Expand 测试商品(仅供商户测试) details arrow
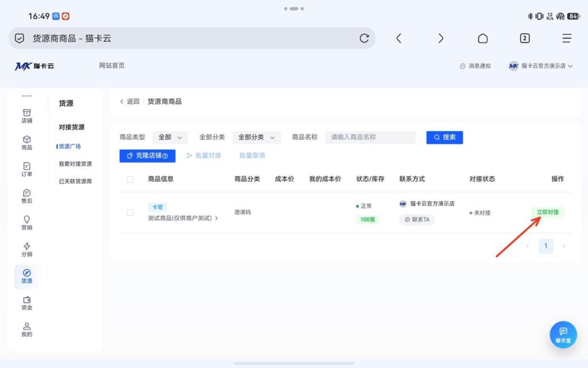Viewport: 588px width, 368px height. tap(216, 218)
